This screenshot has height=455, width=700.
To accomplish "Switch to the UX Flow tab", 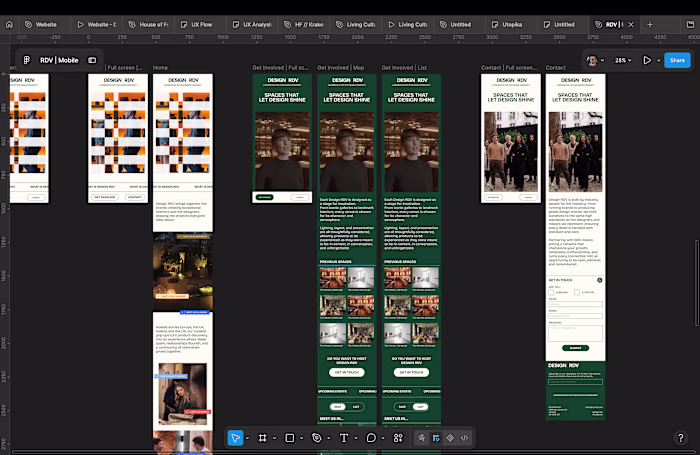I will point(197,25).
